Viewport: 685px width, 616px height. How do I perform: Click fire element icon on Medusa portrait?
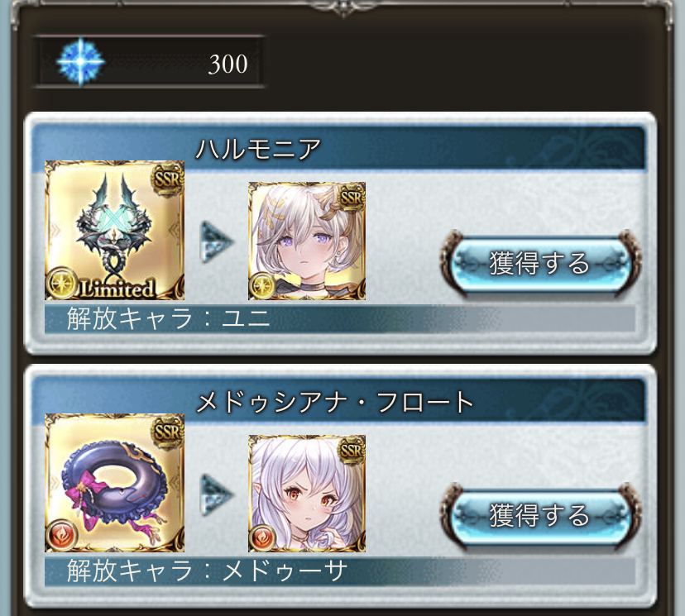(261, 539)
